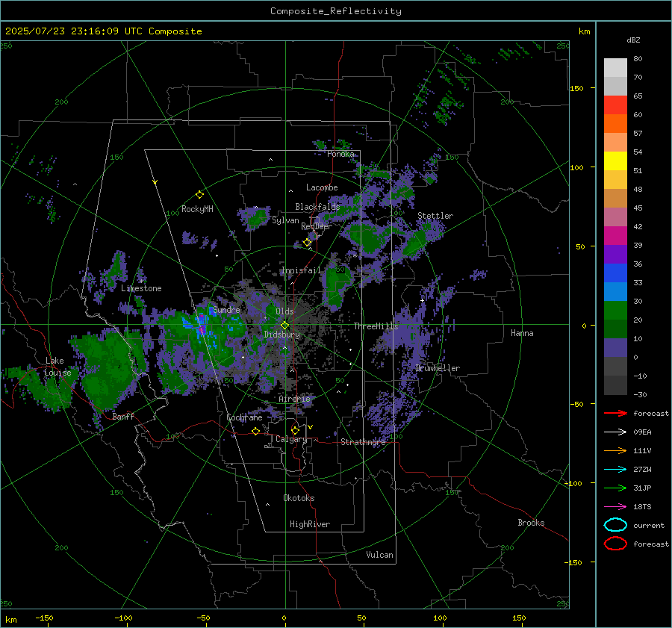Click the ThreeHills city label

(376, 326)
